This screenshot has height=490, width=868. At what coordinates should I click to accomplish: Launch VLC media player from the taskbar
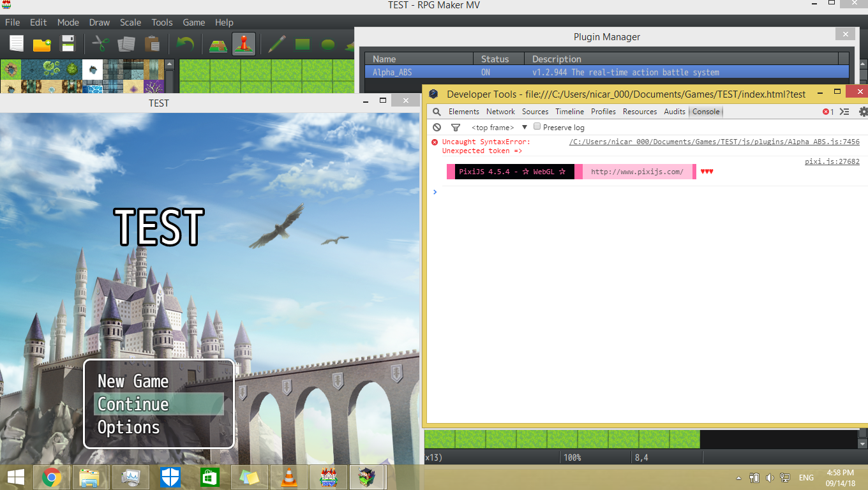point(289,477)
